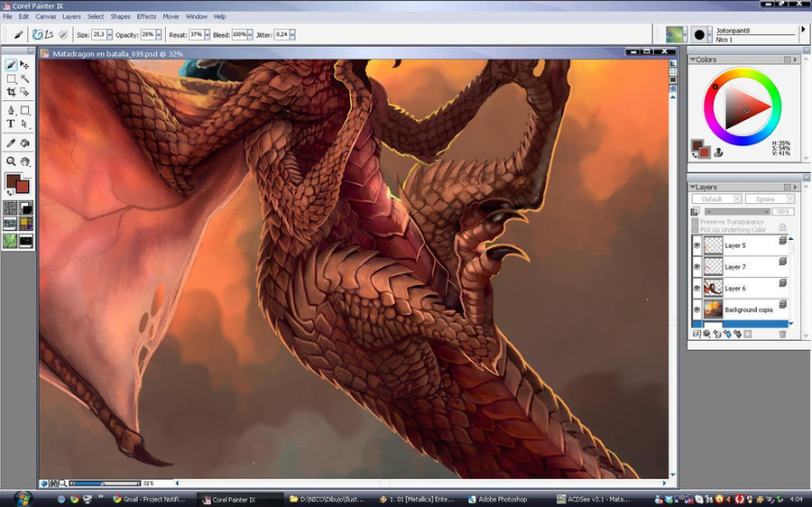812x507 pixels.
Task: Open the Weave selector in the toolbox
Action: (26, 224)
